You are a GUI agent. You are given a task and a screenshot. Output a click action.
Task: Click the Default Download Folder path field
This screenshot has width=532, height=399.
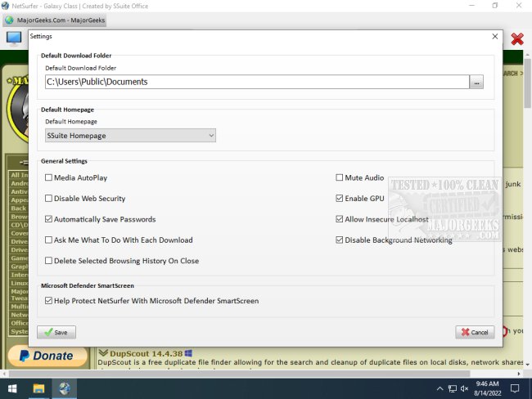click(x=257, y=82)
